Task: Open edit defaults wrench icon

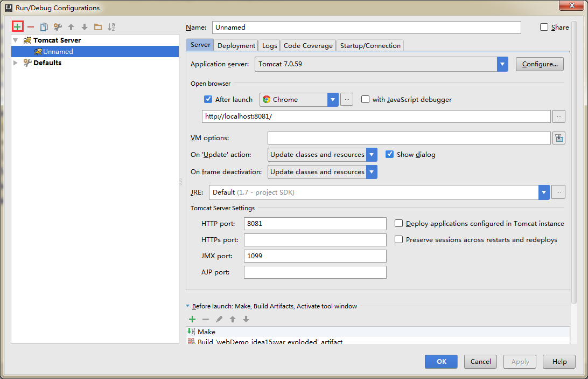Action: coord(58,27)
